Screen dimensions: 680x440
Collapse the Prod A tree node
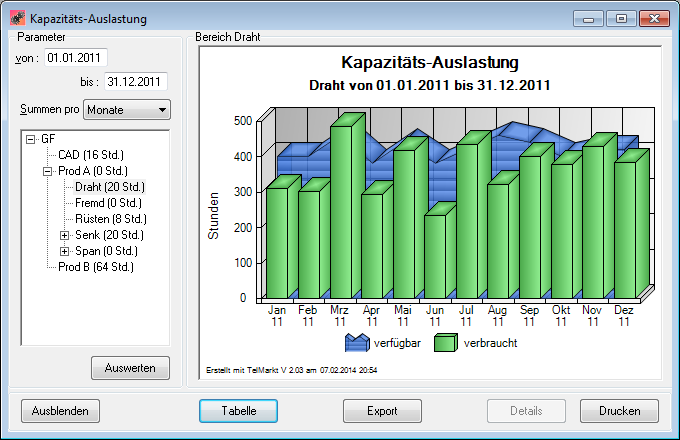(47, 171)
